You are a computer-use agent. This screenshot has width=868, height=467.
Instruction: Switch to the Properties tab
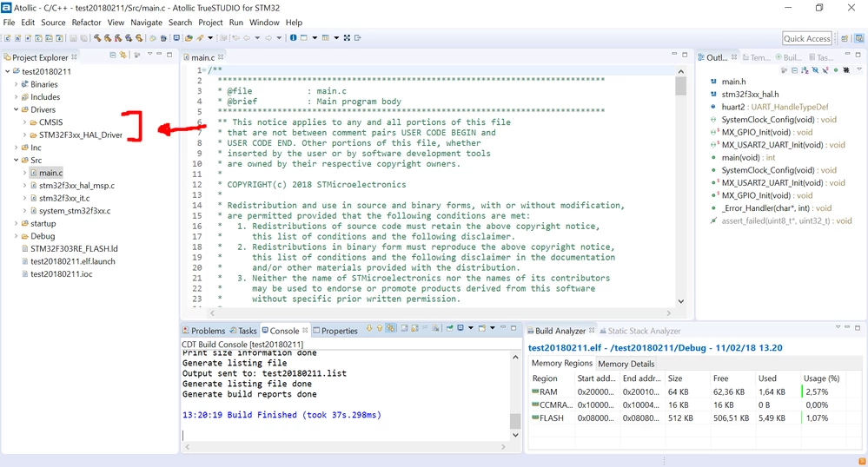coord(335,331)
